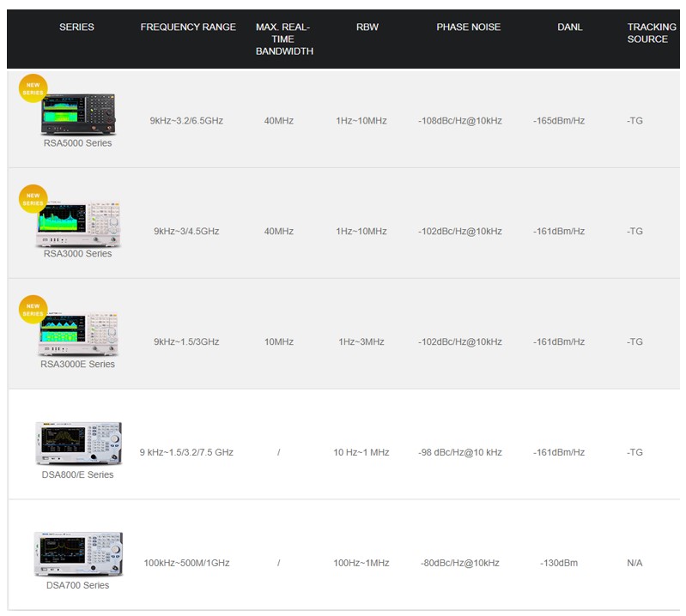This screenshot has width=686, height=616.
Task: Select -102dBc/Hz@10kHz in the RSA3000 Series row
Action: (x=460, y=232)
